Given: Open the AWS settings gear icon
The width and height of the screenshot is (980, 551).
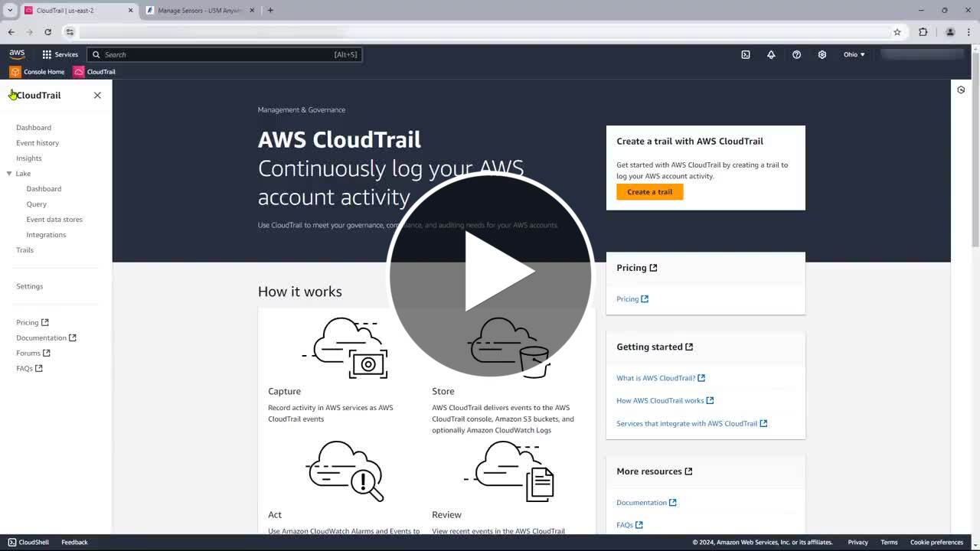Looking at the screenshot, I should 822,54.
